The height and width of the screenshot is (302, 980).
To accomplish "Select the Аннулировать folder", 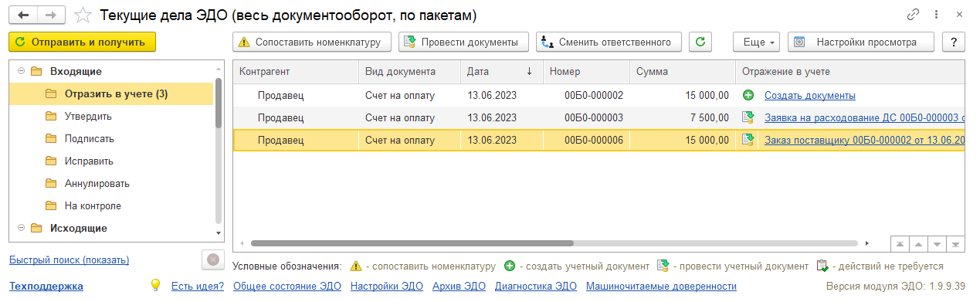I will tap(97, 184).
